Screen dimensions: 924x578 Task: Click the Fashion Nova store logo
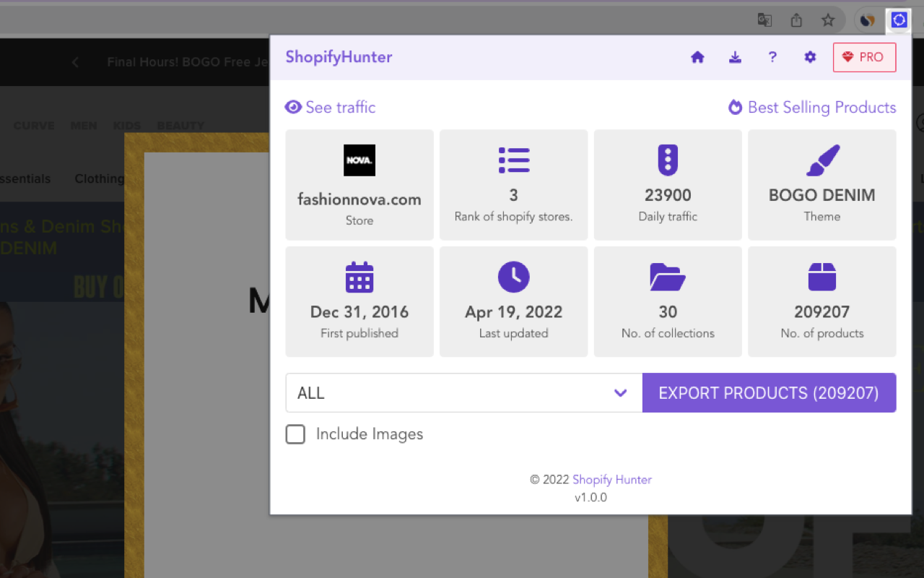click(x=359, y=160)
